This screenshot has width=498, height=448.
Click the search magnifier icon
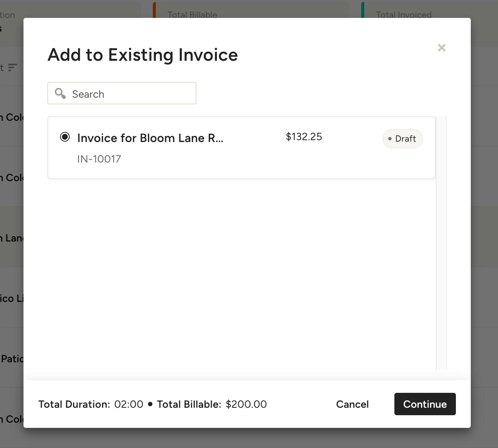60,94
